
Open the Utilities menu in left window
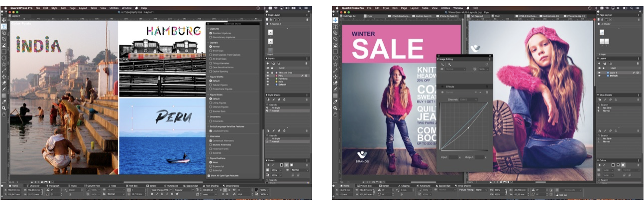click(114, 8)
